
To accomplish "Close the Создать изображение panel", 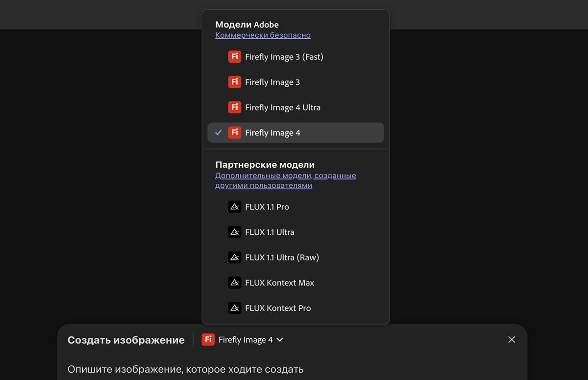I will pyautogui.click(x=512, y=340).
